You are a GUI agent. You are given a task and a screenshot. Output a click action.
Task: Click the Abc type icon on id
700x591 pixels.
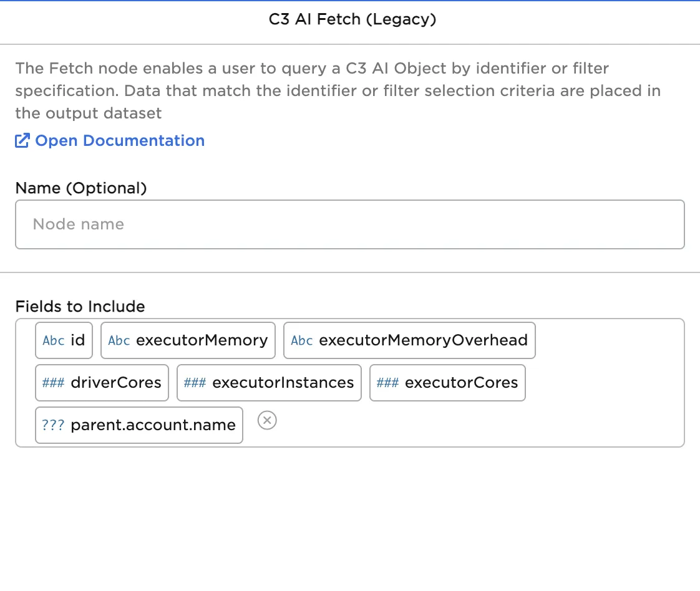(54, 340)
